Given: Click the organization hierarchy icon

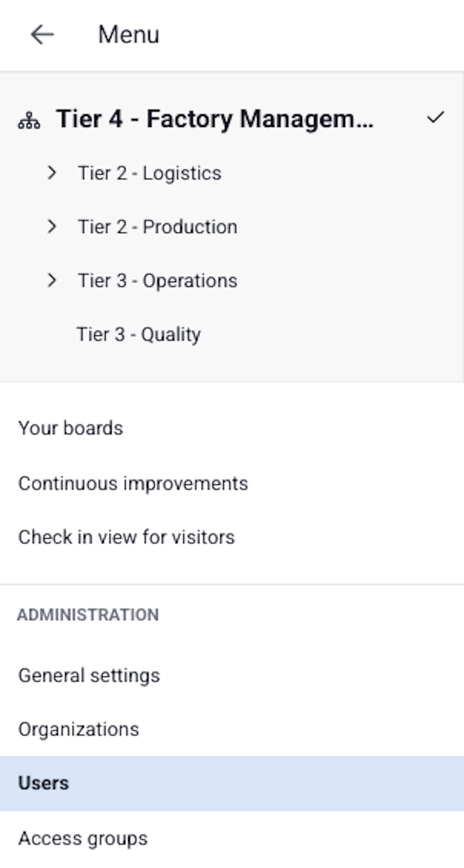Looking at the screenshot, I should point(29,120).
